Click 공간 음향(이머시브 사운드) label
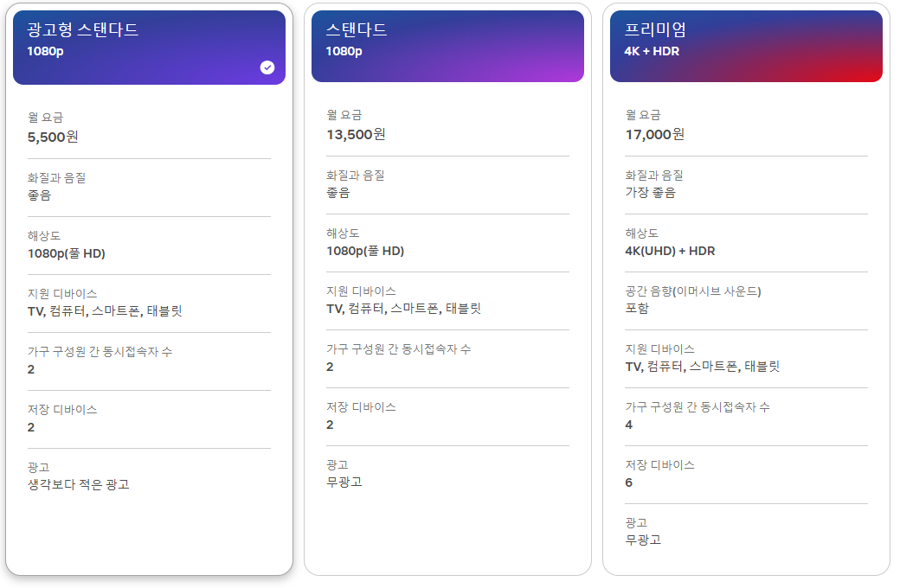The image size is (900, 588). pyautogui.click(x=693, y=291)
